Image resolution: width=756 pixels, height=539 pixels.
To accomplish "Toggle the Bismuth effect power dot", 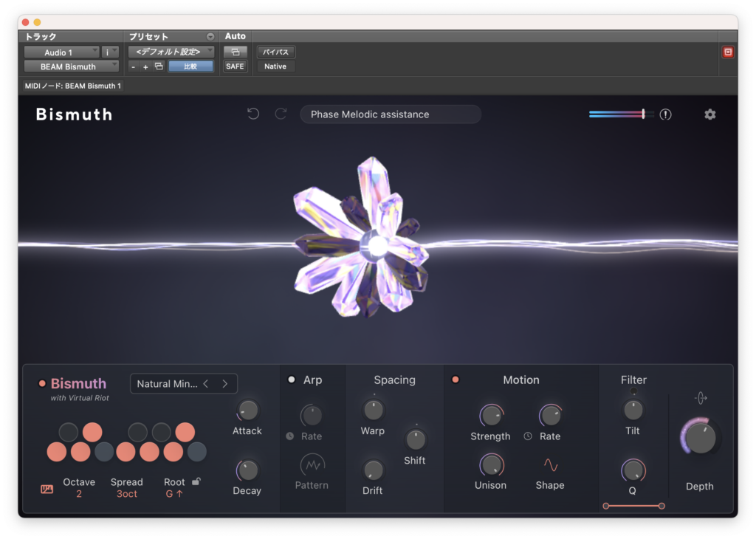I will pyautogui.click(x=42, y=383).
